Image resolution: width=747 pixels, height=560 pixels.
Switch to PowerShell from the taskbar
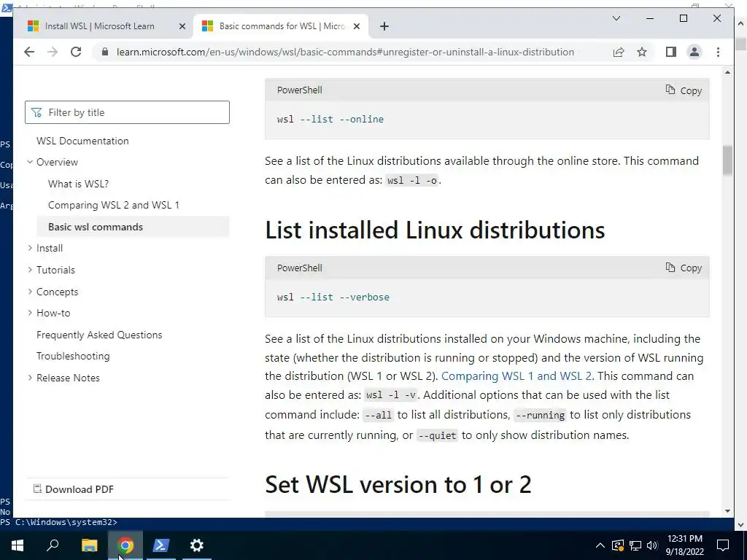coord(160,545)
